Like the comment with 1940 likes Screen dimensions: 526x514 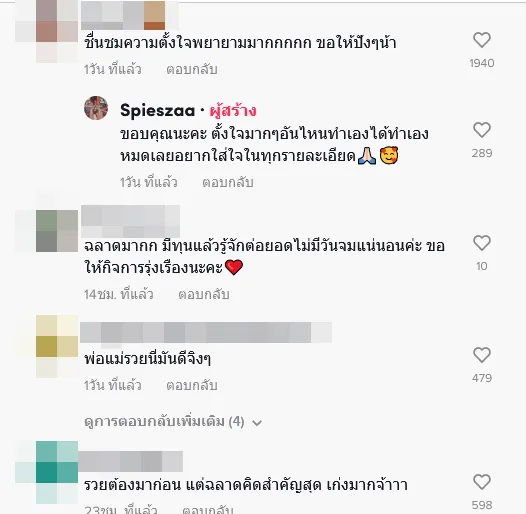click(482, 40)
